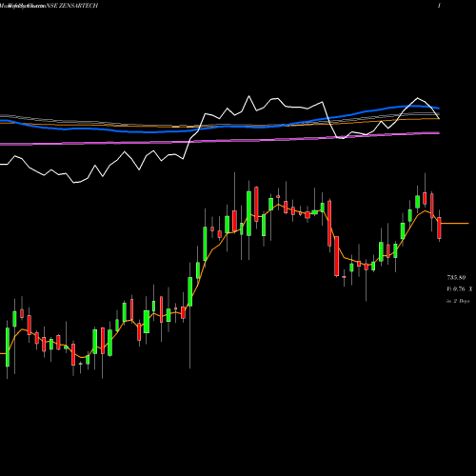This screenshot has width=476, height=476.
Task: Click the orange horizontal price marker line
Action: coord(455,224)
